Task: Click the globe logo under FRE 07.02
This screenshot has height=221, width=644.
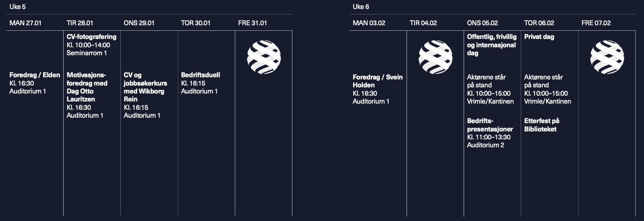Action: (x=607, y=57)
